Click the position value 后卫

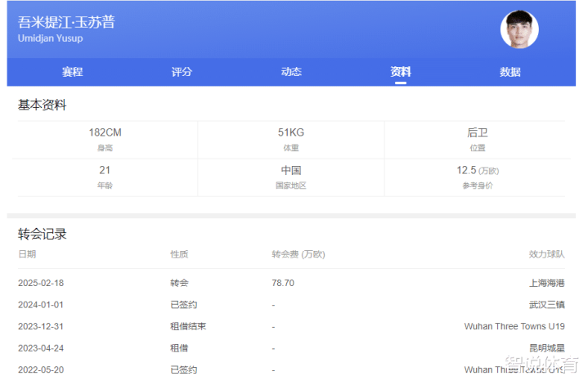coord(478,132)
